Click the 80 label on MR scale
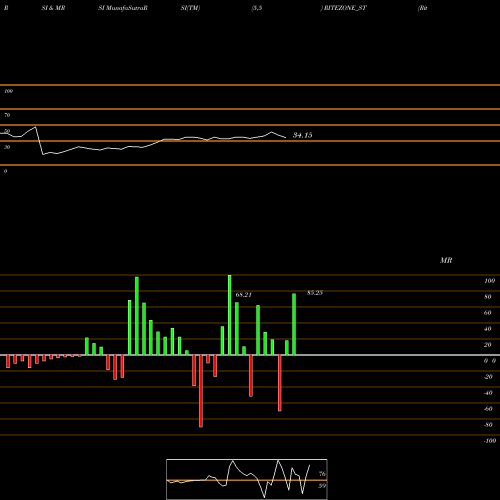Viewport: 500px width, 500px height. pos(488,297)
